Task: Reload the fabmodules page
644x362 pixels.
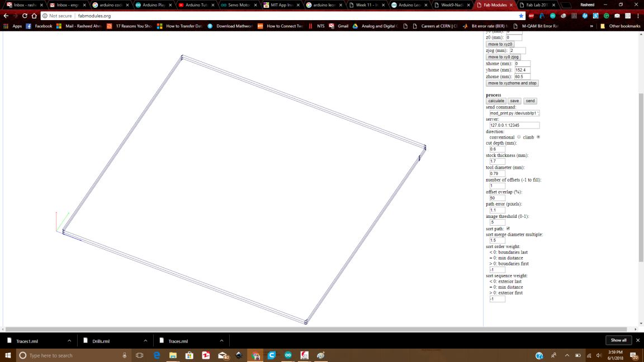Action: pos(25,16)
